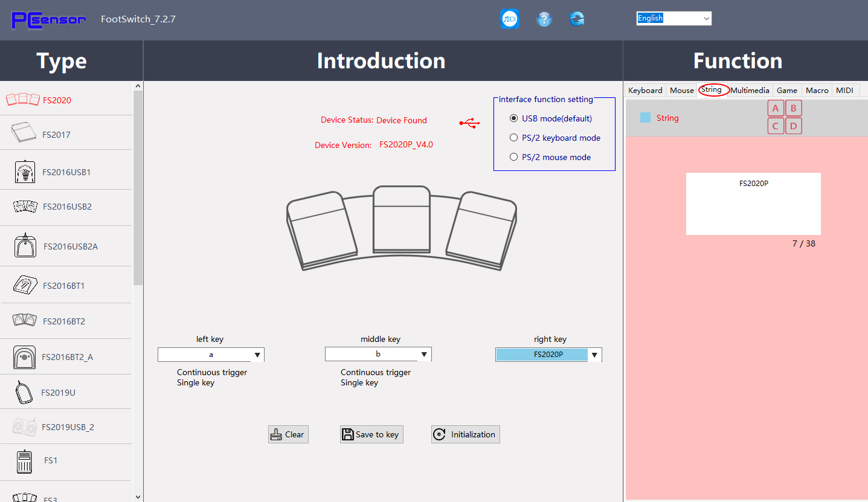Viewport: 868px width, 502px height.
Task: Switch to the Game tab
Action: 787,90
